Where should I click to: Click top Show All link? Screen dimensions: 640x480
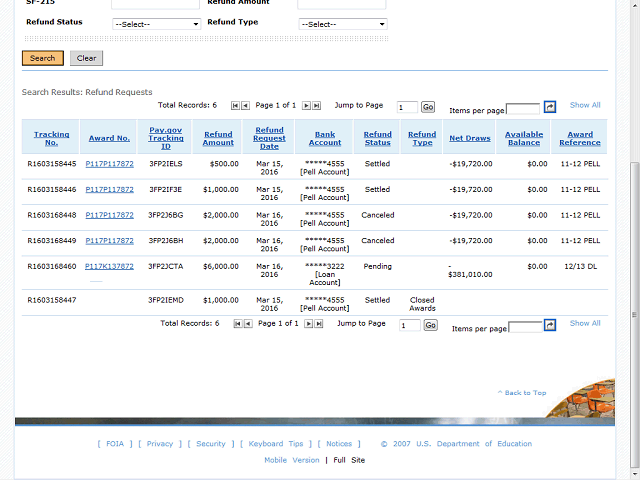585,105
